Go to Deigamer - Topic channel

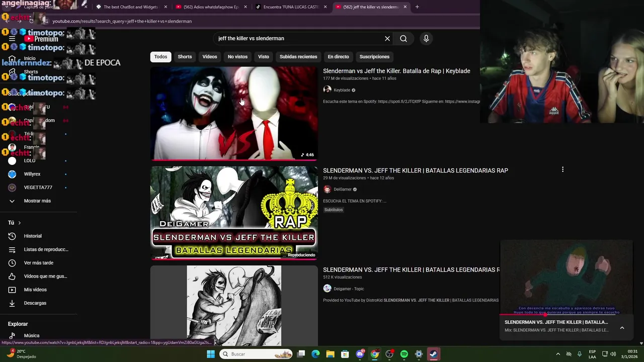point(349,289)
